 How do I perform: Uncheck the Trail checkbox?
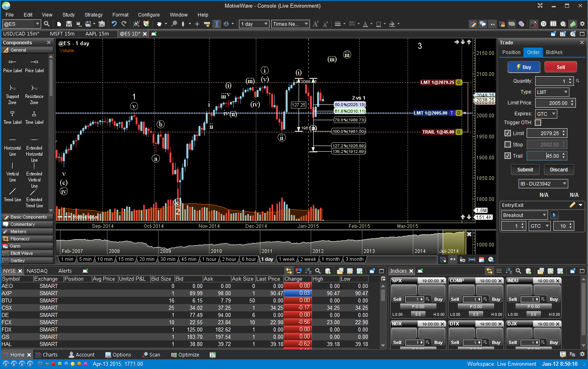point(508,156)
